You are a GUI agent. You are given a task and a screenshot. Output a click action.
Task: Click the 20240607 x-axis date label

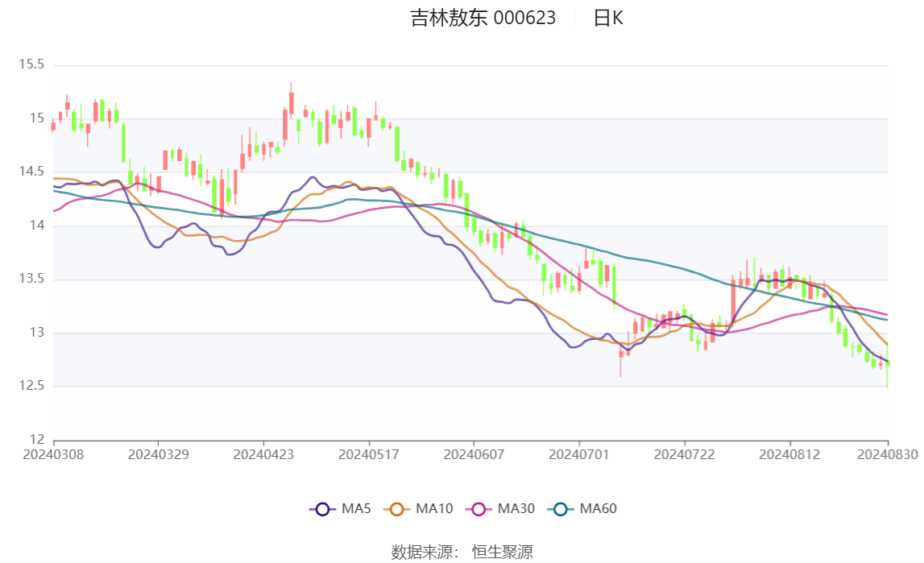click(x=474, y=454)
